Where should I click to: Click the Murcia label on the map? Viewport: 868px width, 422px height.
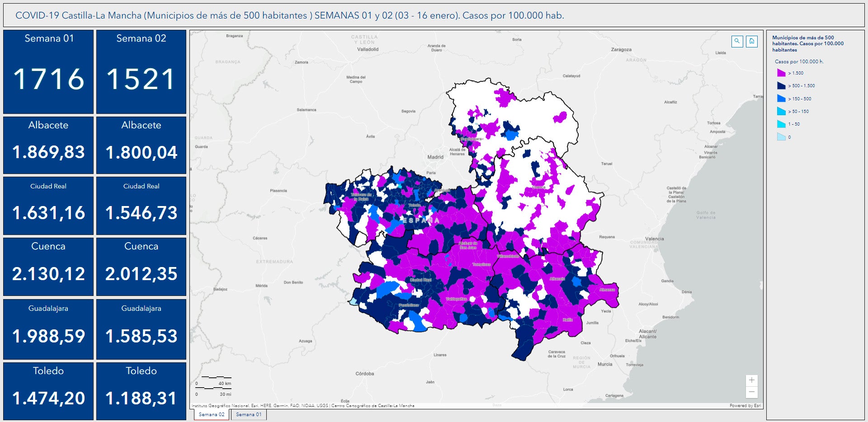click(605, 364)
